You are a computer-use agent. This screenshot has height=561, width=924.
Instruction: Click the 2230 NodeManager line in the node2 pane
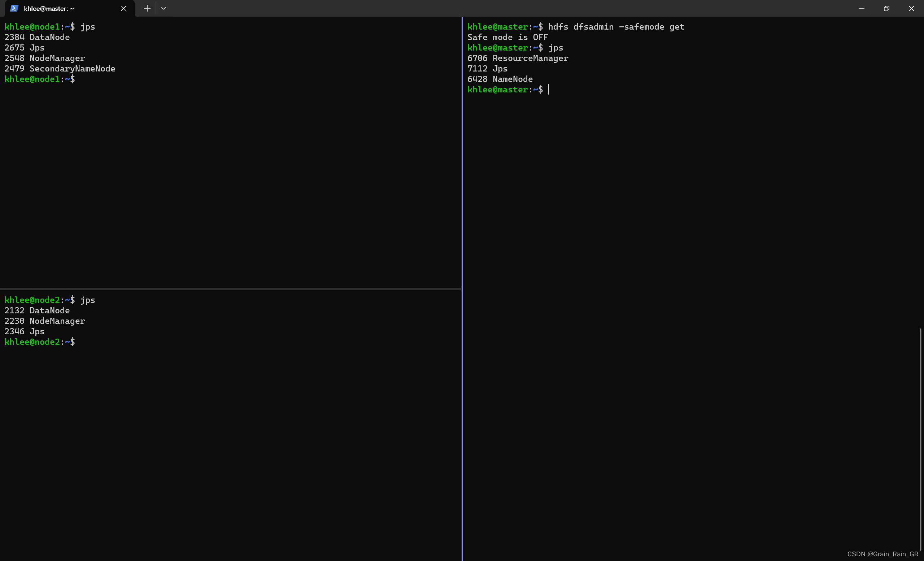(45, 321)
